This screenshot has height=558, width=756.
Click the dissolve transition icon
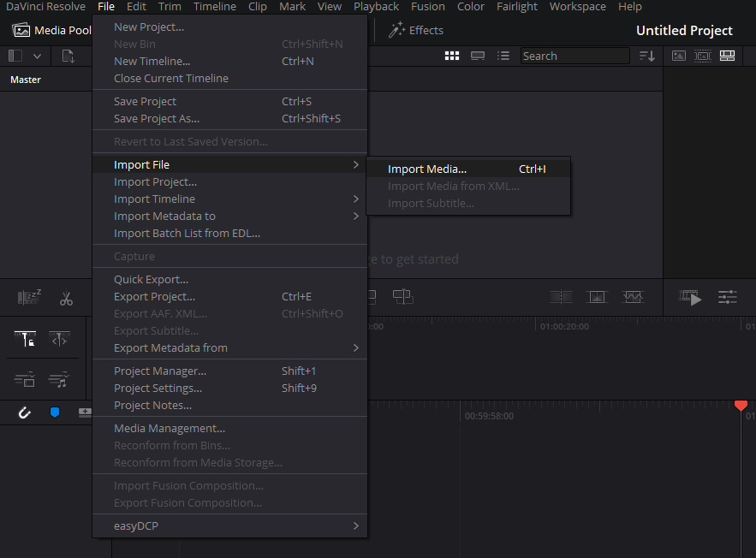pyautogui.click(x=597, y=297)
